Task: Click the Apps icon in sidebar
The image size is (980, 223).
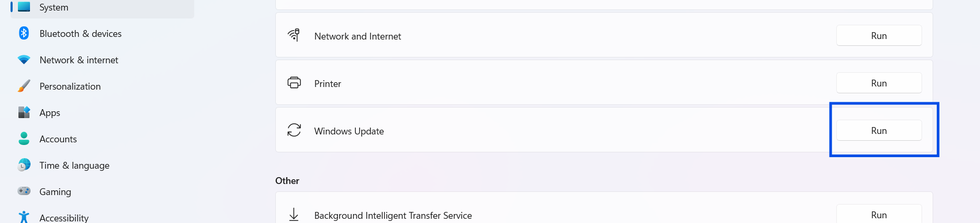Action: [24, 112]
